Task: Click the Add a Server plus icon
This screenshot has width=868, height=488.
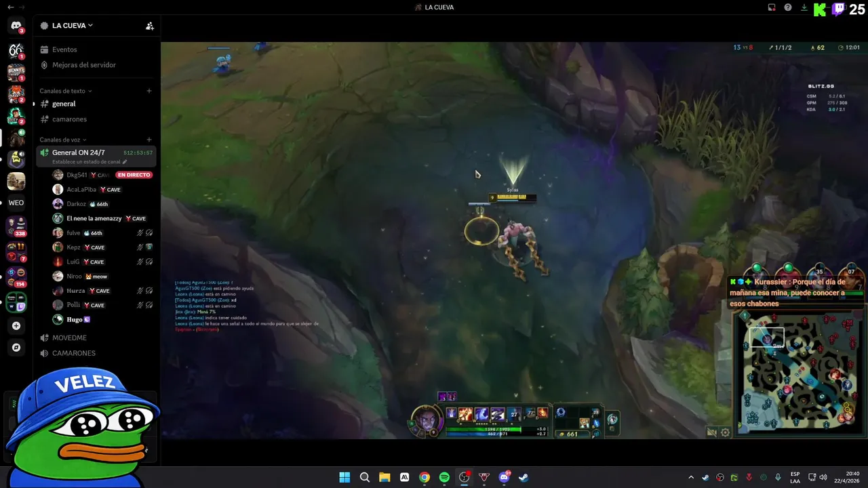Action: 16,326
